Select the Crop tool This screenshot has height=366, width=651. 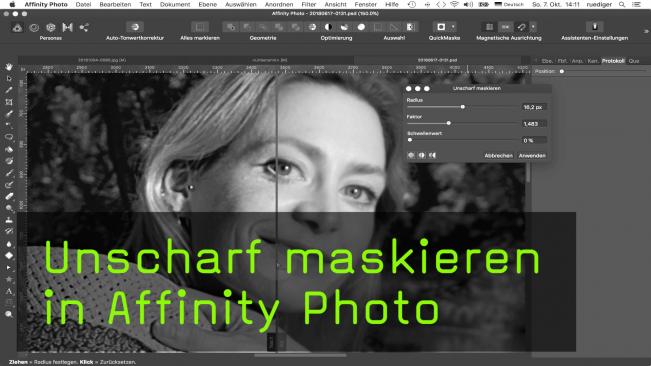point(9,102)
